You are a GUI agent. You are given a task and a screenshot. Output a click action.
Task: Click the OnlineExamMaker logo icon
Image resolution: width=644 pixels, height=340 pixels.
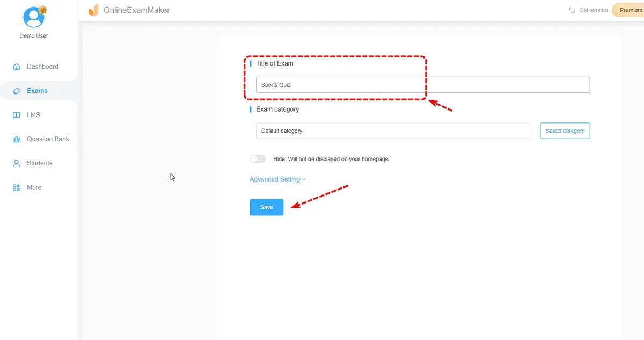coord(94,10)
